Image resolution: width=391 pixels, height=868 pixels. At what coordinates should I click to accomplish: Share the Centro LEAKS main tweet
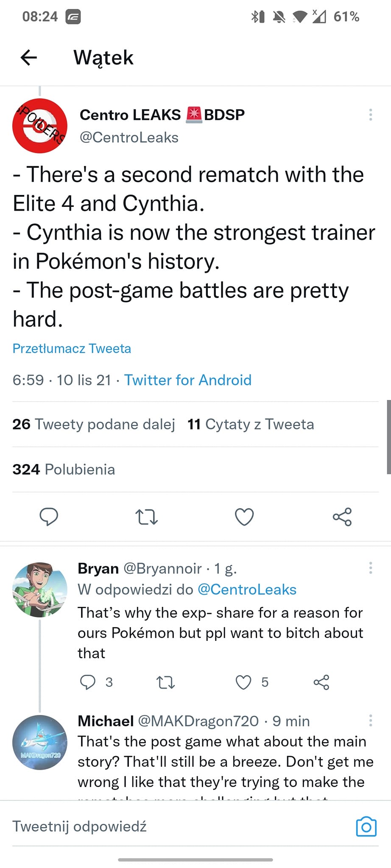(x=342, y=517)
